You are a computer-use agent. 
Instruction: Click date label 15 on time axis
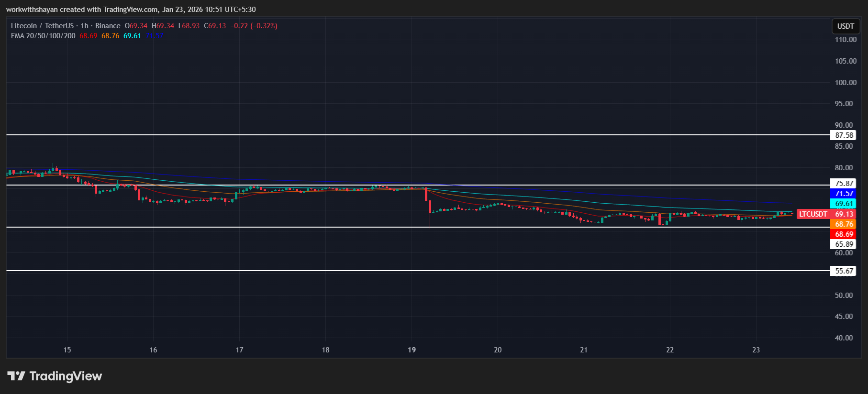point(67,350)
